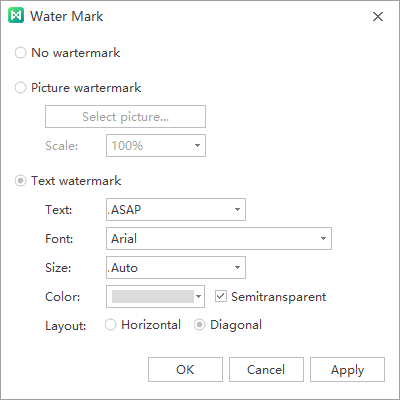Confirm with the OK button

coord(185,370)
